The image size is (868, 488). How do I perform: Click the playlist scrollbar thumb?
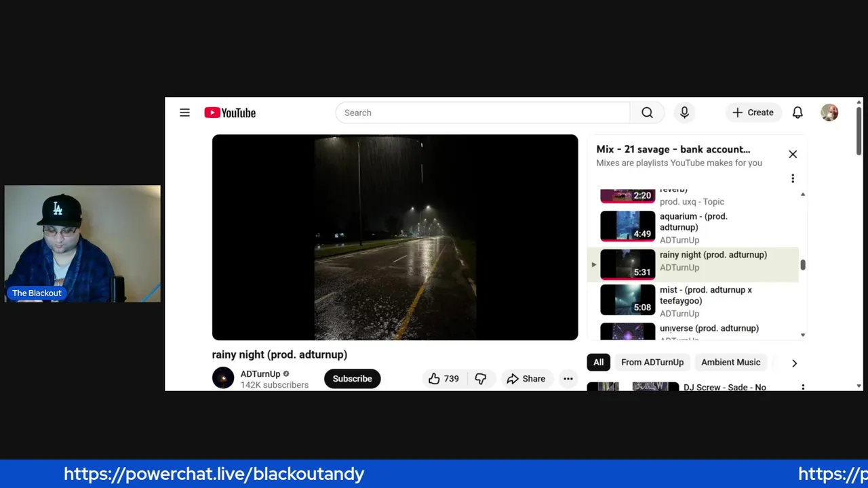803,265
